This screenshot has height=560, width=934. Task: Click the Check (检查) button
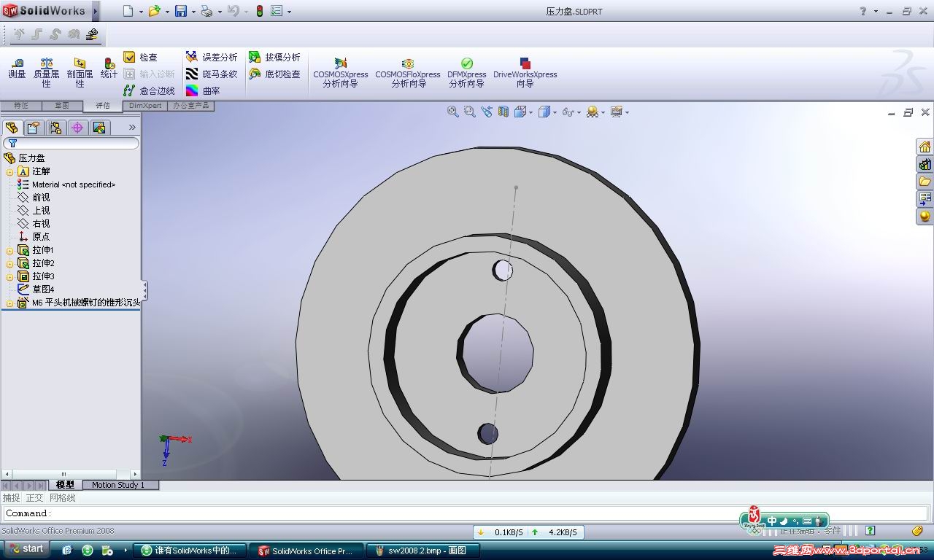point(140,57)
